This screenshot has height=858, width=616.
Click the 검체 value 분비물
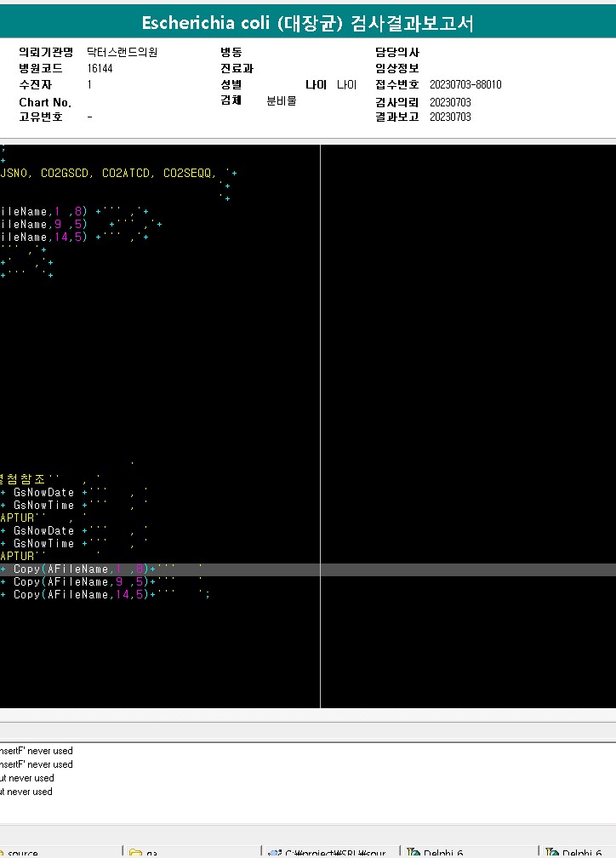click(282, 100)
